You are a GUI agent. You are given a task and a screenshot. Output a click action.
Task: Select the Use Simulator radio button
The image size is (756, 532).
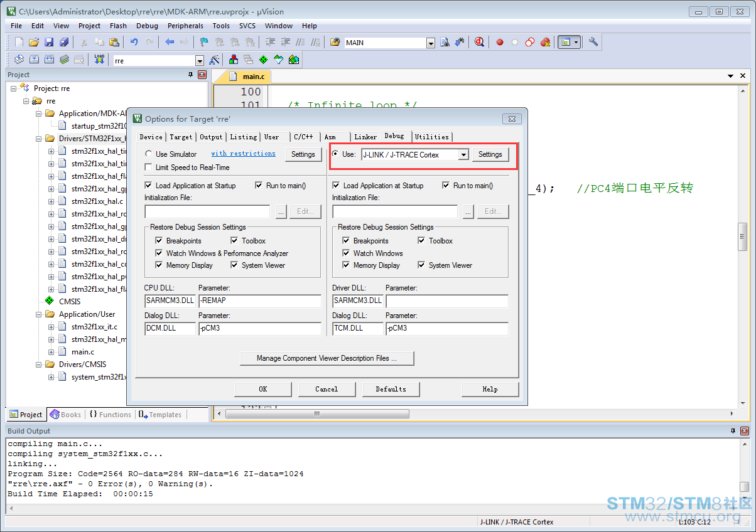148,154
